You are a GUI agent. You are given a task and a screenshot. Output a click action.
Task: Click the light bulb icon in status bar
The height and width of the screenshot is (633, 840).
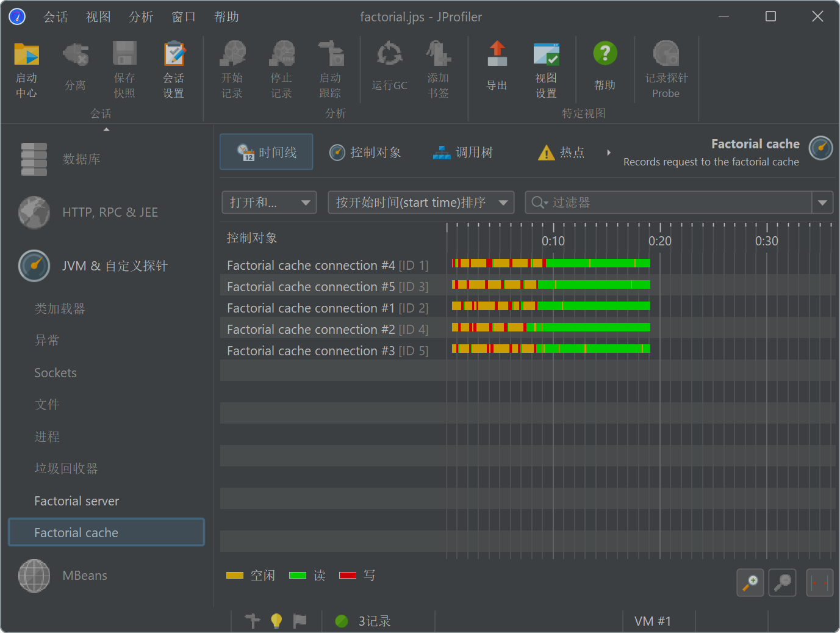tap(276, 621)
